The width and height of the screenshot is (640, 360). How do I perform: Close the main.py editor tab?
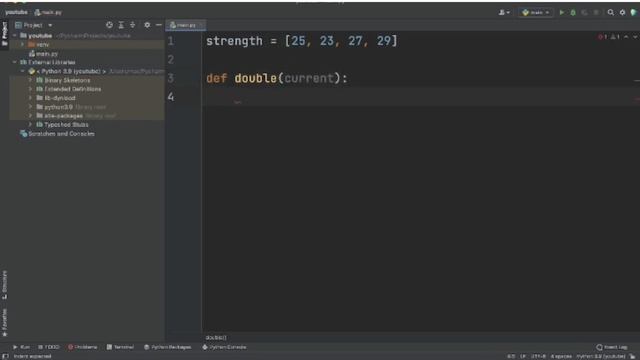point(202,25)
